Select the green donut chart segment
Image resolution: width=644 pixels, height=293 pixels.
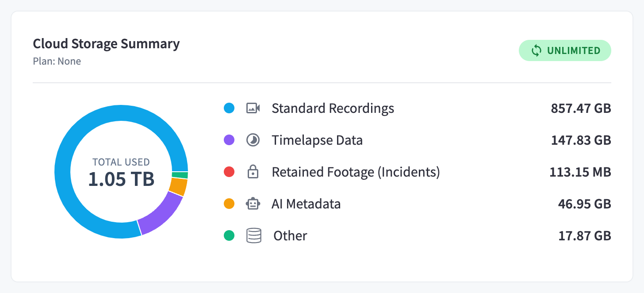coord(180,175)
